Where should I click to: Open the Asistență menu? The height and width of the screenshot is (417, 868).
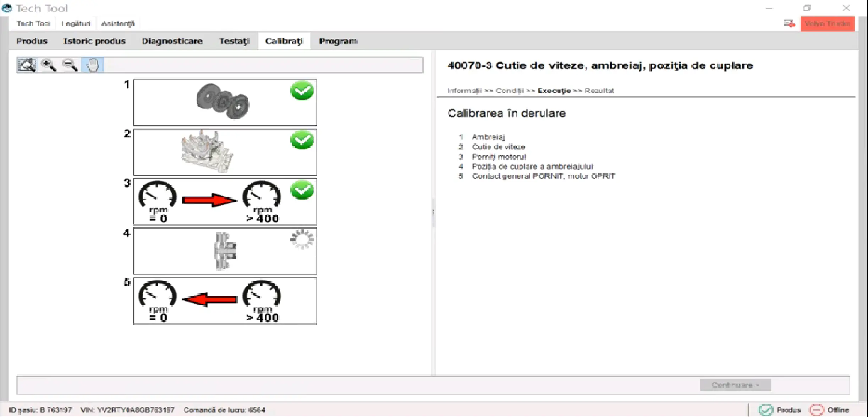click(118, 24)
